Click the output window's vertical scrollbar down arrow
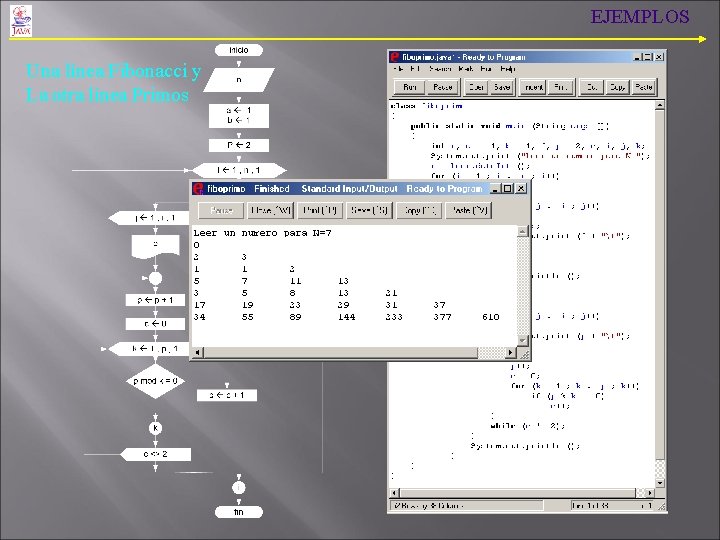The width and height of the screenshot is (720, 540). 522,340
